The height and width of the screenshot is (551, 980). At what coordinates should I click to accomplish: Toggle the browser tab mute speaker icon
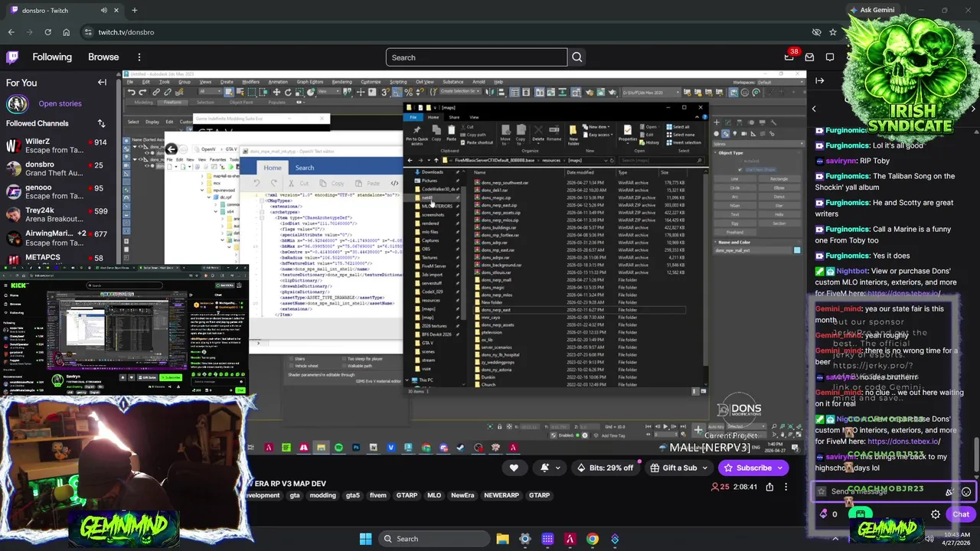pos(104,10)
